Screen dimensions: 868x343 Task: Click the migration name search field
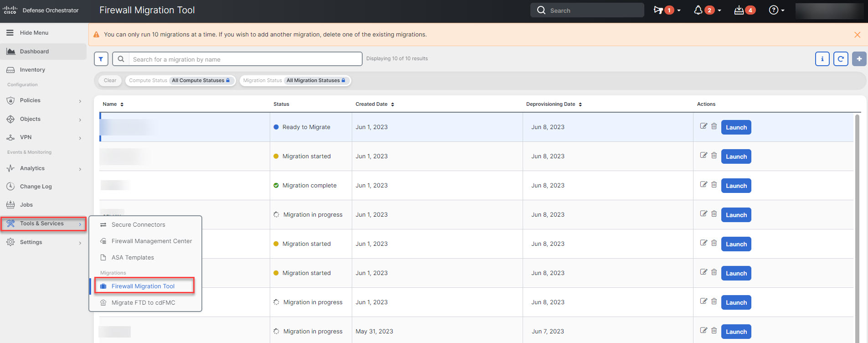(x=245, y=59)
